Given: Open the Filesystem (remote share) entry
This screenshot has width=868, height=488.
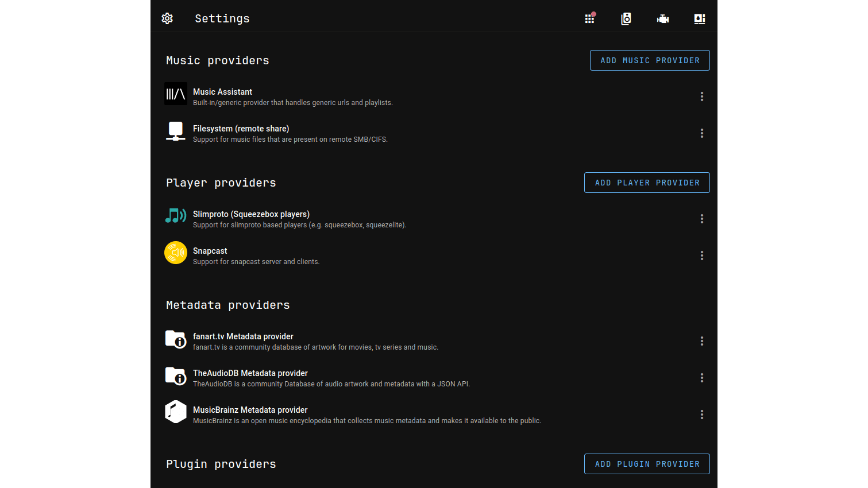Looking at the screenshot, I should (x=241, y=129).
